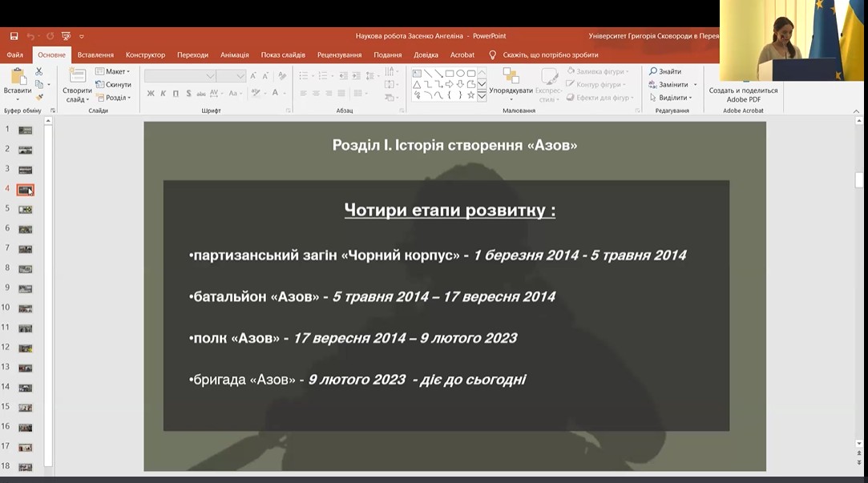Toggle italic (К) formatting

(164, 94)
